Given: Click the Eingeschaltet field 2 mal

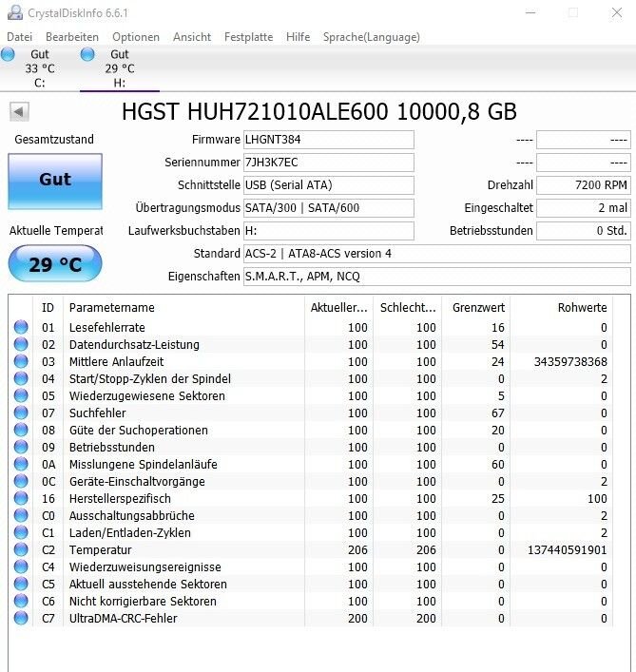Looking at the screenshot, I should pyautogui.click(x=584, y=208).
